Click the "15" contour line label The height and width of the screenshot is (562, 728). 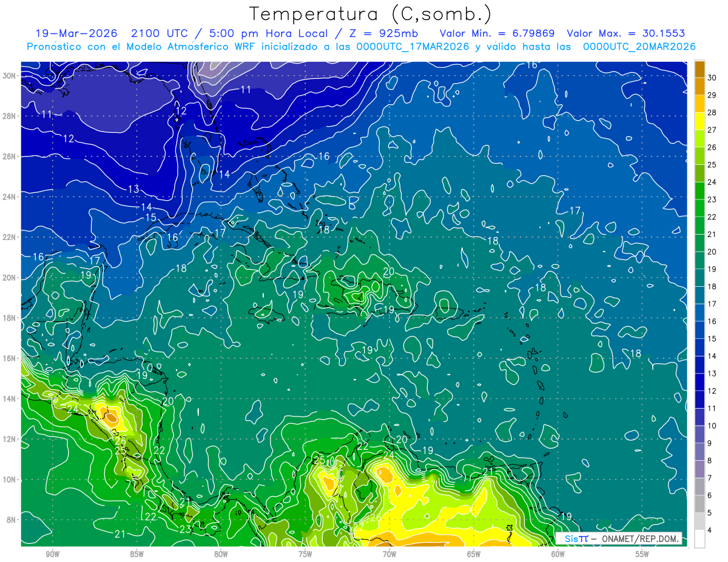tap(150, 218)
